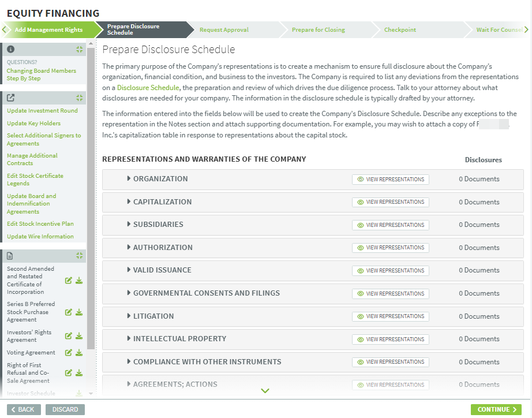Click the right arrow in the steps bar

click(526, 29)
